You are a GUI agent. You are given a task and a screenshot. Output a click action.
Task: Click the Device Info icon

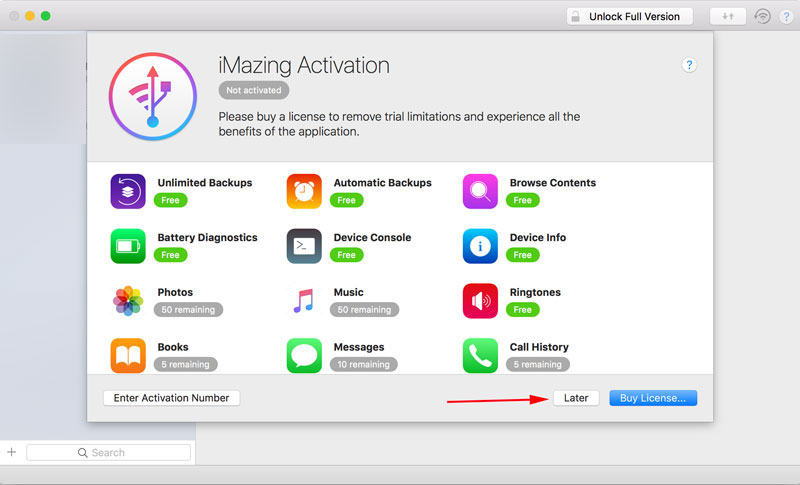coord(480,246)
